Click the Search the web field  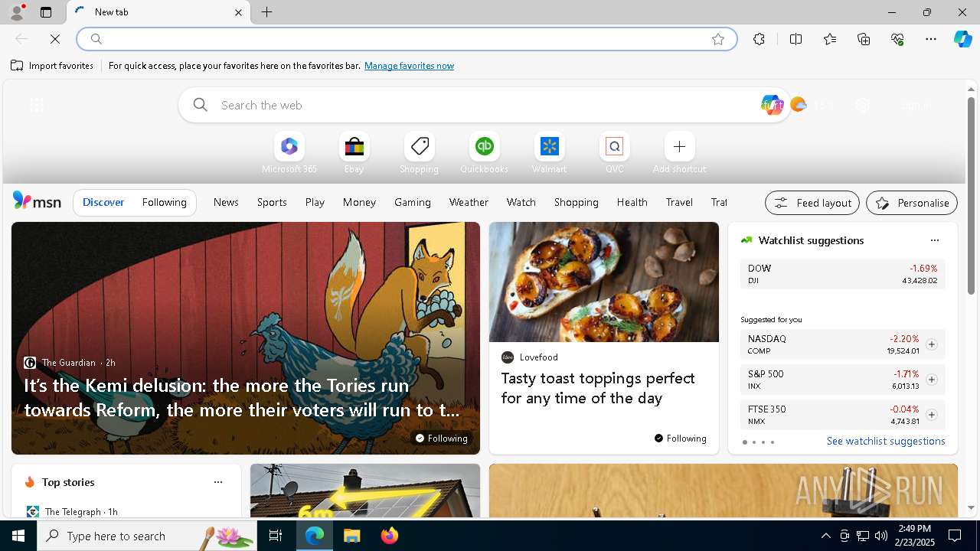coord(484,105)
